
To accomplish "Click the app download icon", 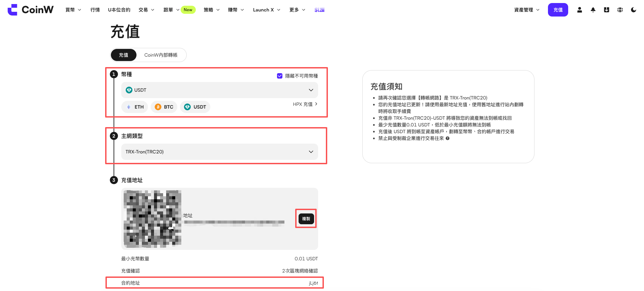I will click(x=607, y=10).
